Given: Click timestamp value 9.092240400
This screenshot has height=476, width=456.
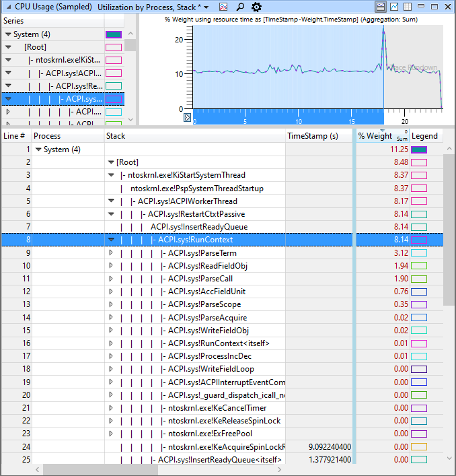Looking at the screenshot, I should tap(330, 447).
